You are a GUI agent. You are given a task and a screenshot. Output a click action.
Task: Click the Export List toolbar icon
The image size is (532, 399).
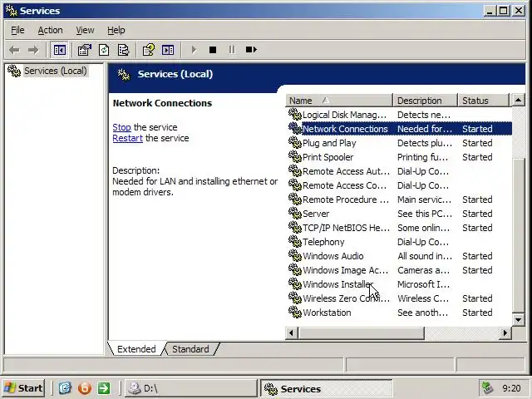(x=124, y=50)
